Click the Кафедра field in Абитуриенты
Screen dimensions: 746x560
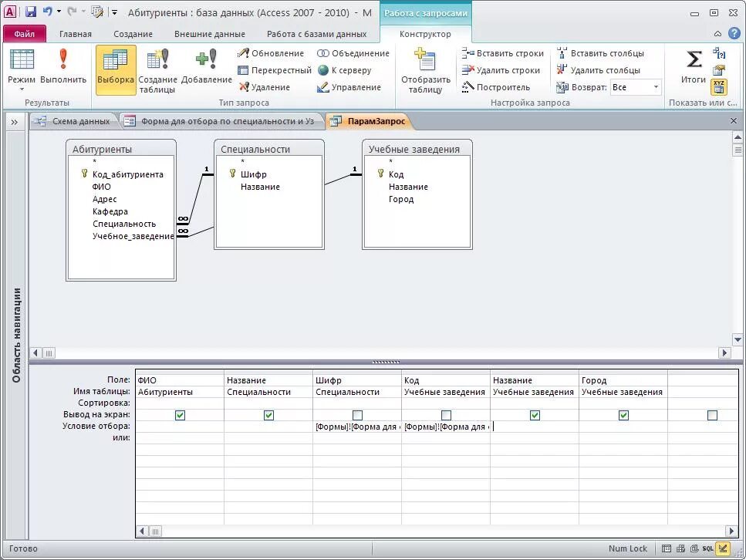pos(110,211)
